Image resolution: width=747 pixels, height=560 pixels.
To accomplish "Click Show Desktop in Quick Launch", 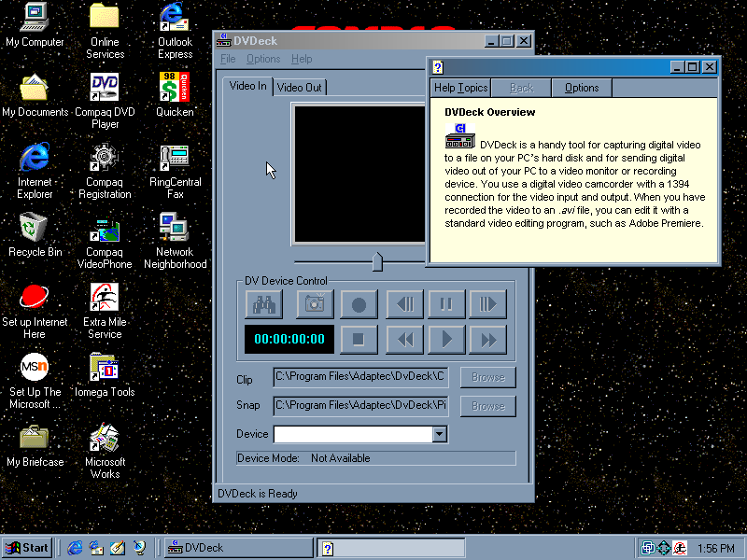I will tap(118, 548).
